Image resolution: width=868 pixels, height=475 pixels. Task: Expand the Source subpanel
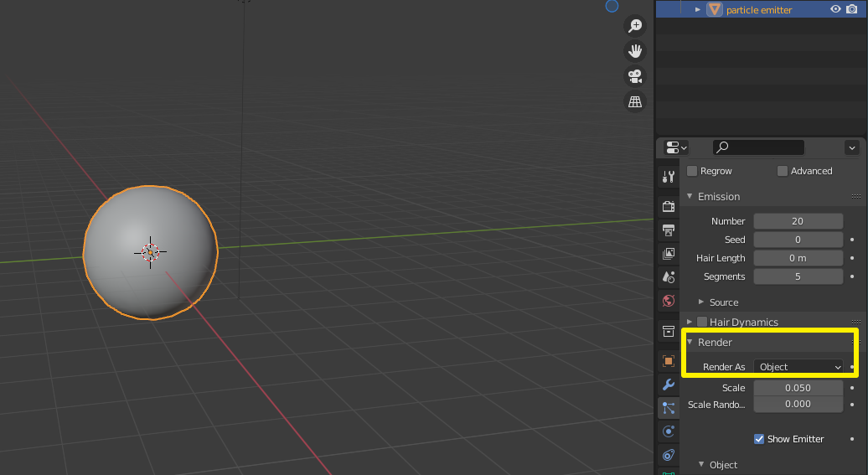700,302
